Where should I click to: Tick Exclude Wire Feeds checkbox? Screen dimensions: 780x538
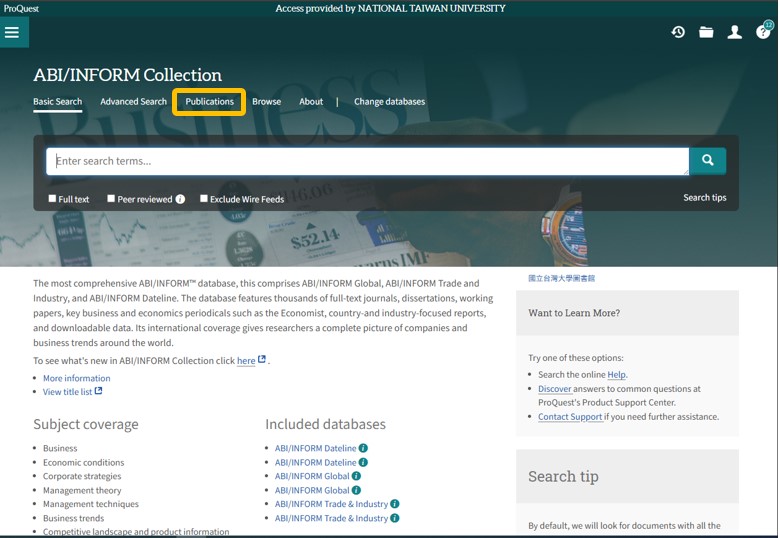point(204,199)
